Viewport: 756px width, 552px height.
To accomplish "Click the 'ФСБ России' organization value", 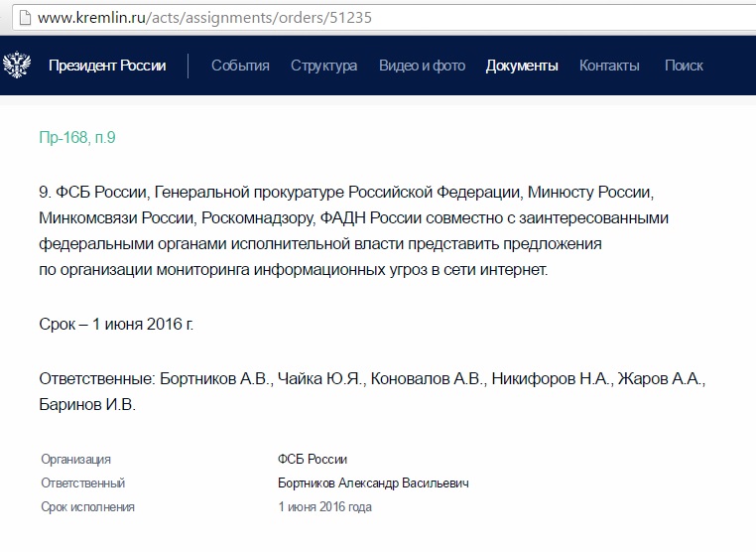I will [313, 459].
